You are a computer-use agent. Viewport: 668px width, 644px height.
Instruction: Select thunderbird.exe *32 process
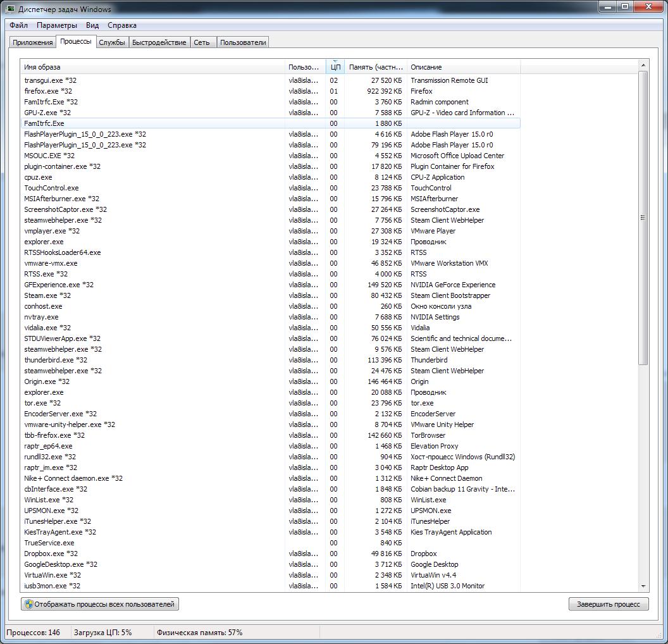(x=271, y=360)
